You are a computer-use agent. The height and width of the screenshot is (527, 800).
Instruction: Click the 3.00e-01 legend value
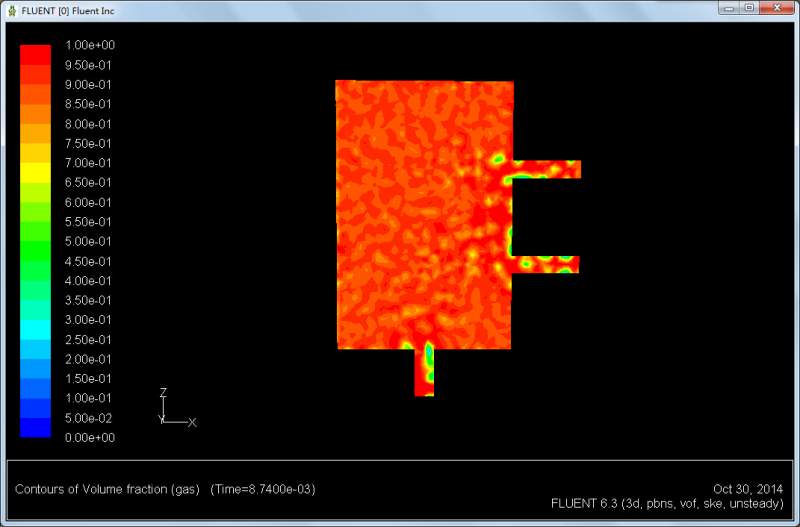pyautogui.click(x=88, y=320)
